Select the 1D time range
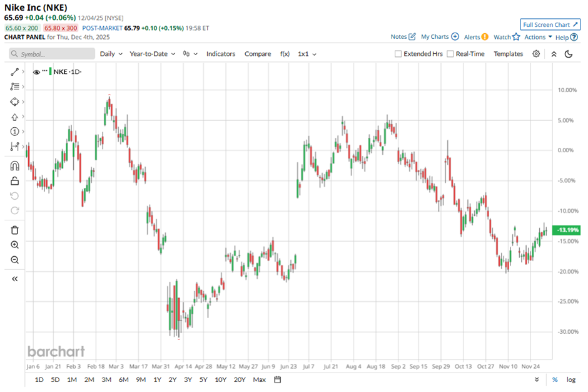The image size is (588, 392). tap(39, 379)
